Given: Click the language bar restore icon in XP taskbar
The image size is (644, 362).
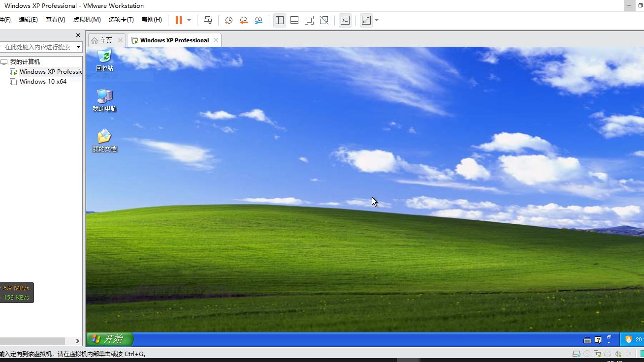Looking at the screenshot, I should [x=609, y=337].
